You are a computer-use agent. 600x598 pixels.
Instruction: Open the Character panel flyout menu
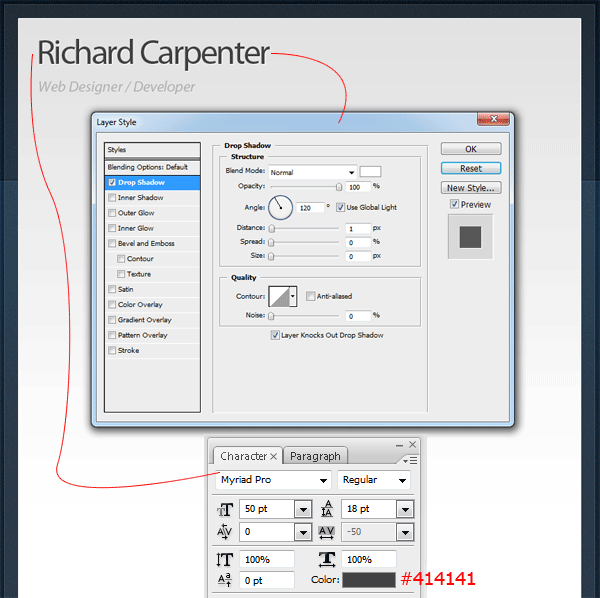click(410, 460)
